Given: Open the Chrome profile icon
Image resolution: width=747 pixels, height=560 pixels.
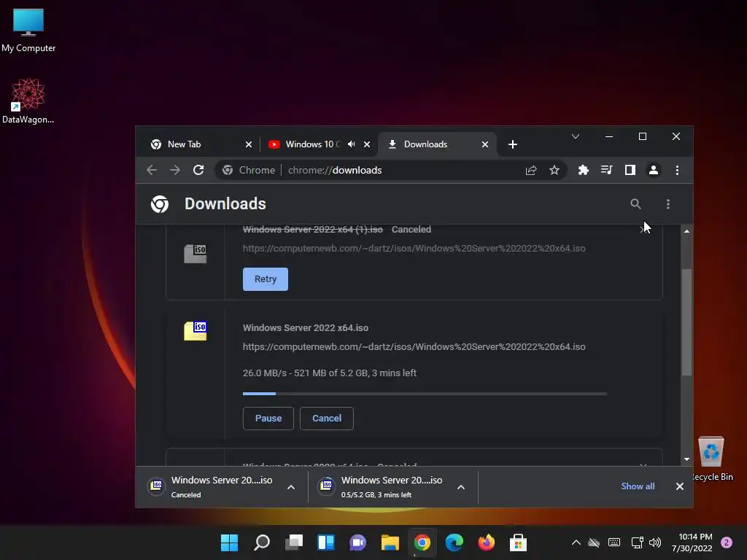Looking at the screenshot, I should pyautogui.click(x=653, y=170).
